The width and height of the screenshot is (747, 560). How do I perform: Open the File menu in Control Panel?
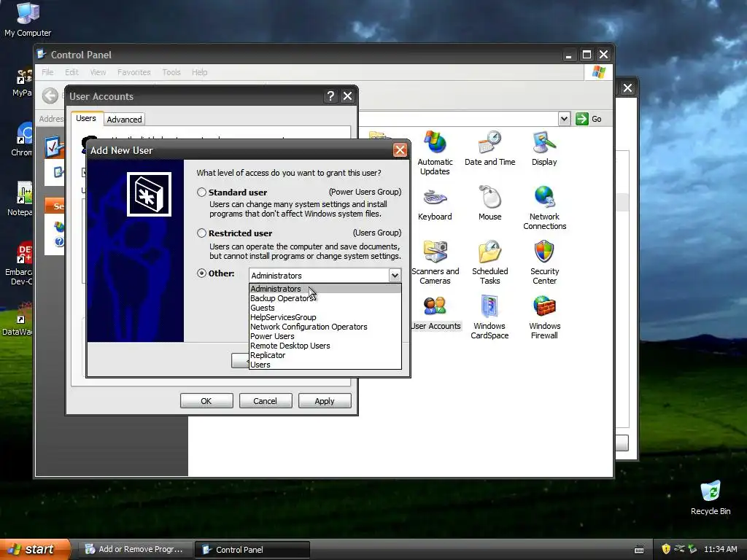point(47,72)
